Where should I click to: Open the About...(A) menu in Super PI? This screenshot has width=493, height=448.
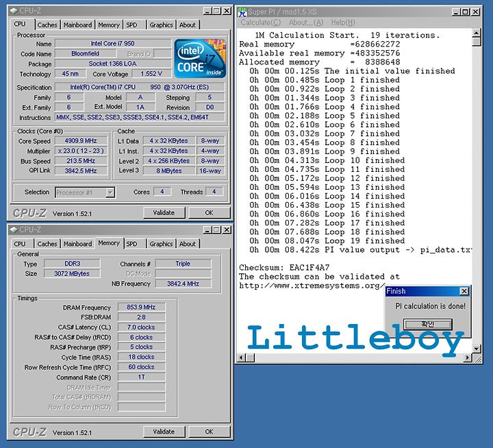(x=306, y=23)
